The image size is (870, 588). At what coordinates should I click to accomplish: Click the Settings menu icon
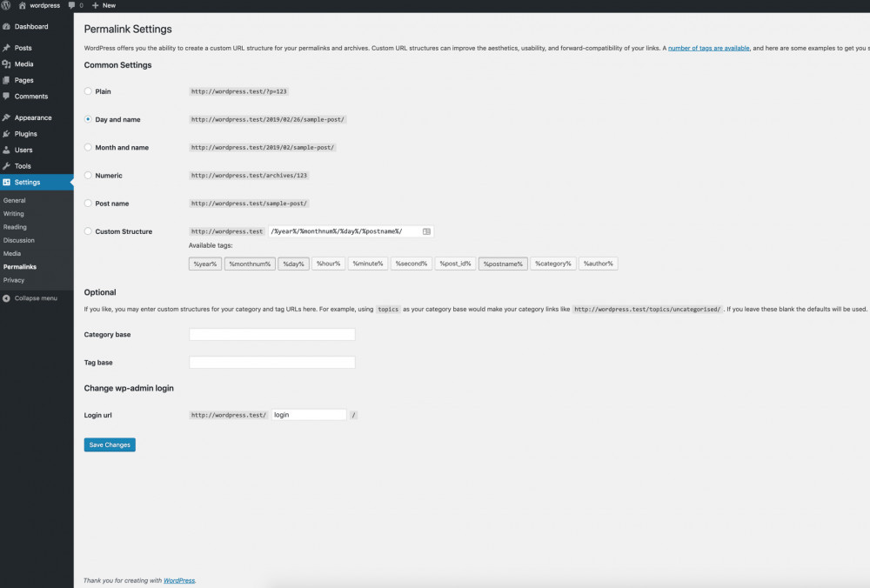click(x=6, y=182)
